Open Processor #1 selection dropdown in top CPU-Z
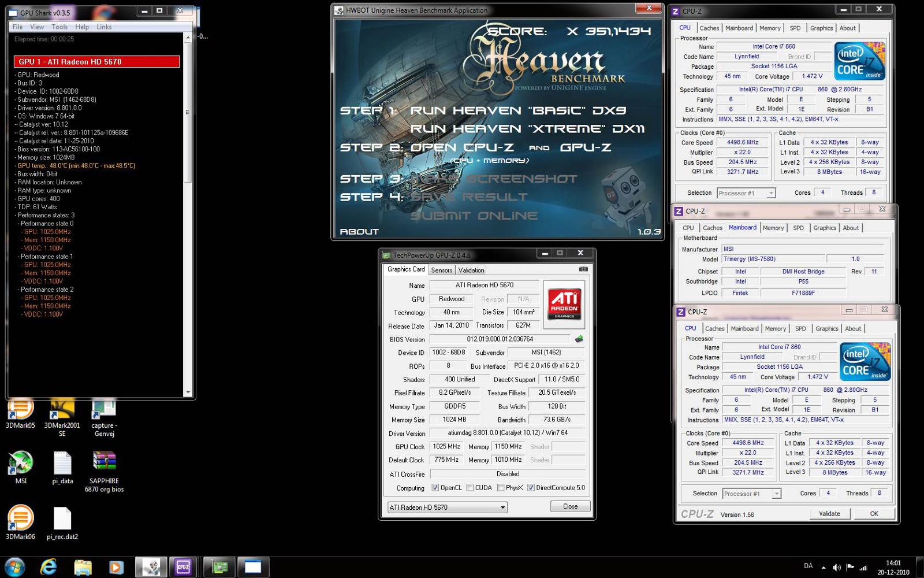The width and height of the screenshot is (924, 578). [x=746, y=193]
